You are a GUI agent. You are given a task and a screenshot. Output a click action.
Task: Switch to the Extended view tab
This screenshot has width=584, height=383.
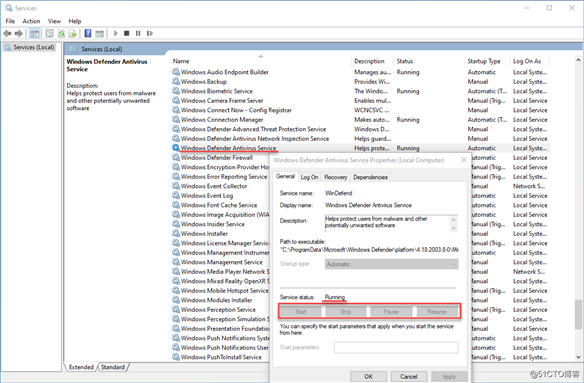81,367
